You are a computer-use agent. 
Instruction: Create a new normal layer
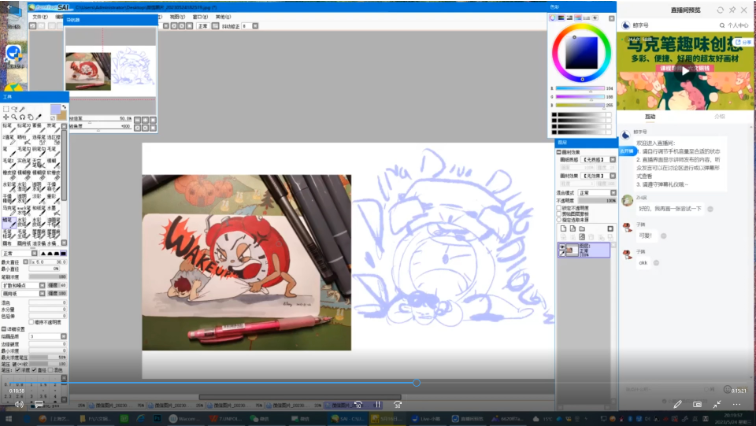pos(563,228)
